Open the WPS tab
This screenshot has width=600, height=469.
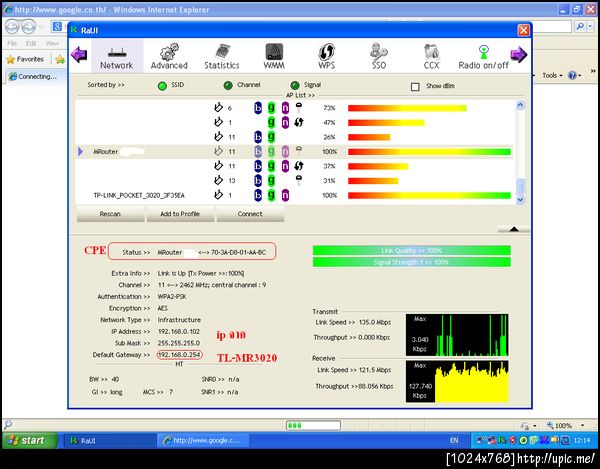[x=326, y=56]
